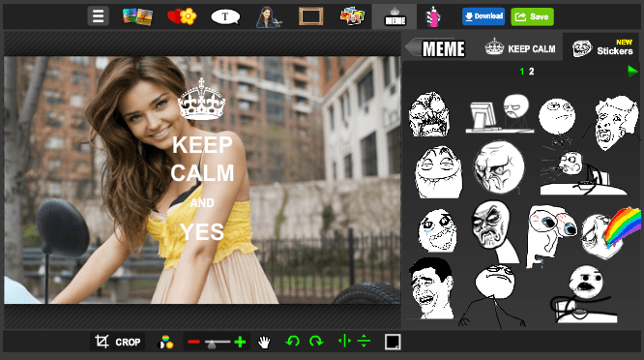Click the black background color swatch
644x360 pixels.
(x=393, y=342)
